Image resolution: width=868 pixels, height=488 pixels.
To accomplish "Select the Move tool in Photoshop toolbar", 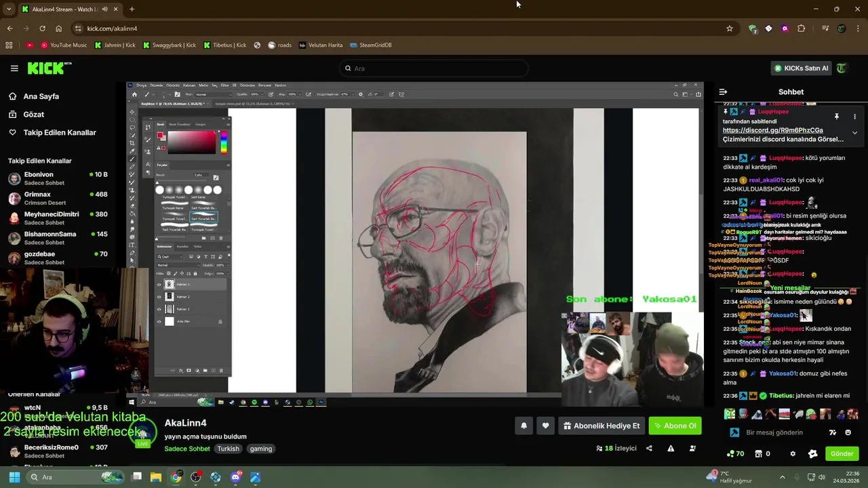I will (x=132, y=112).
